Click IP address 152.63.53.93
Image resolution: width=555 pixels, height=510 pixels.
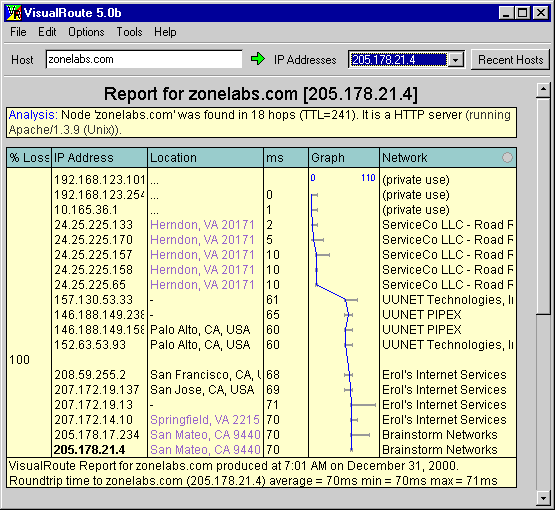tap(90, 345)
